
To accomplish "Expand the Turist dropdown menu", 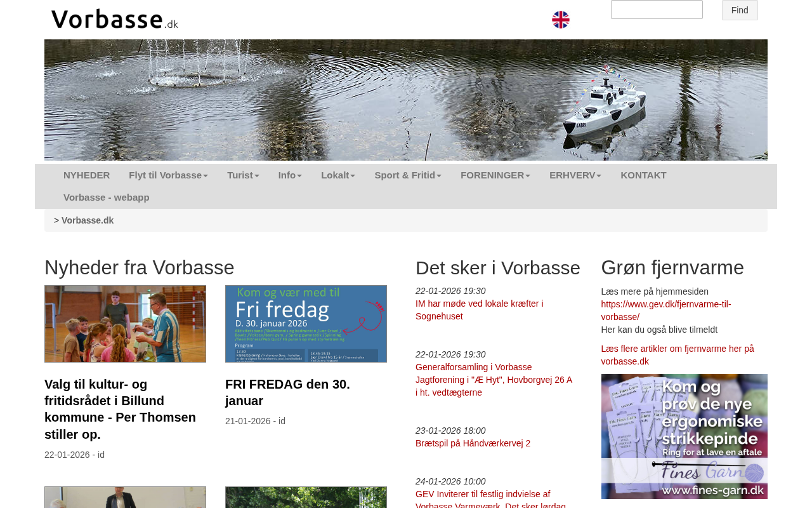I will pyautogui.click(x=243, y=175).
